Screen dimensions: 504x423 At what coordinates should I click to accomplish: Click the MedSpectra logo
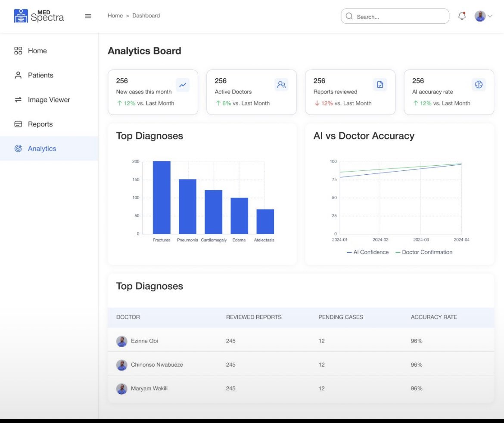(39, 16)
